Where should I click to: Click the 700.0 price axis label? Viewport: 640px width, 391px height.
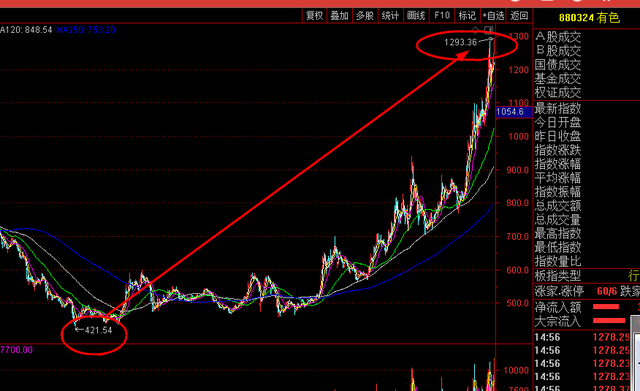pos(518,236)
